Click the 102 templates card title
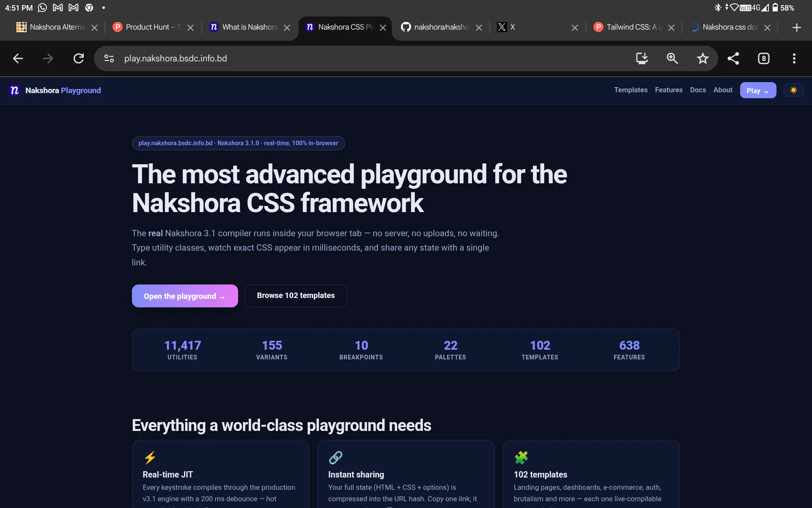The width and height of the screenshot is (812, 508). (540, 475)
